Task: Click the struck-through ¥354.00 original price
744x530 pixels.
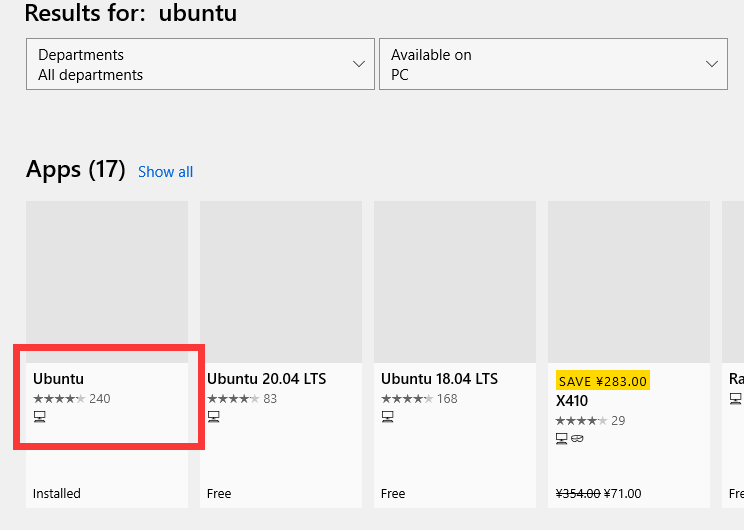Action: (x=578, y=494)
